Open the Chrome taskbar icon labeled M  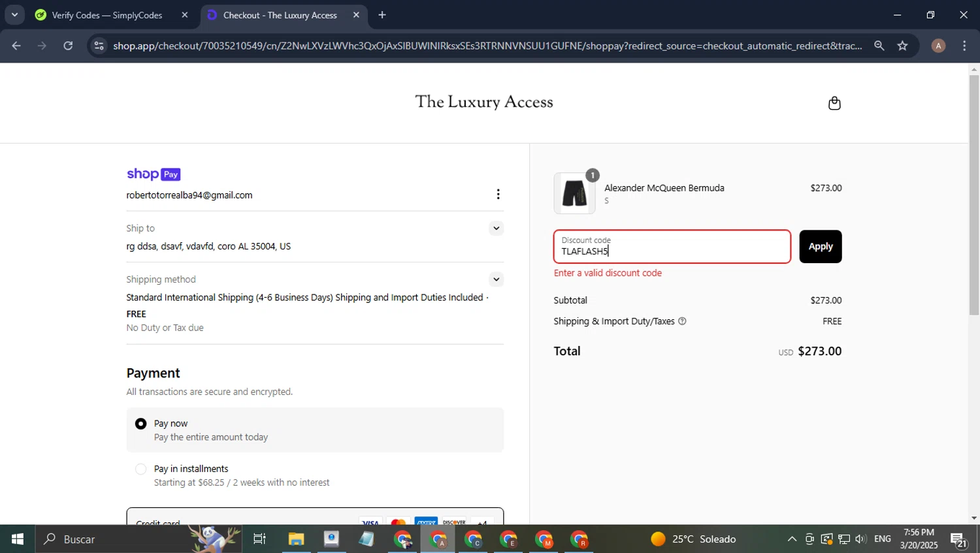(544, 539)
